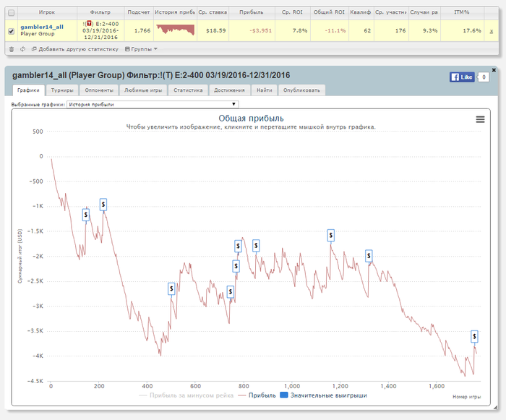Close the graph panel with the x button
Screen dimensions: 506x420
click(494, 70)
